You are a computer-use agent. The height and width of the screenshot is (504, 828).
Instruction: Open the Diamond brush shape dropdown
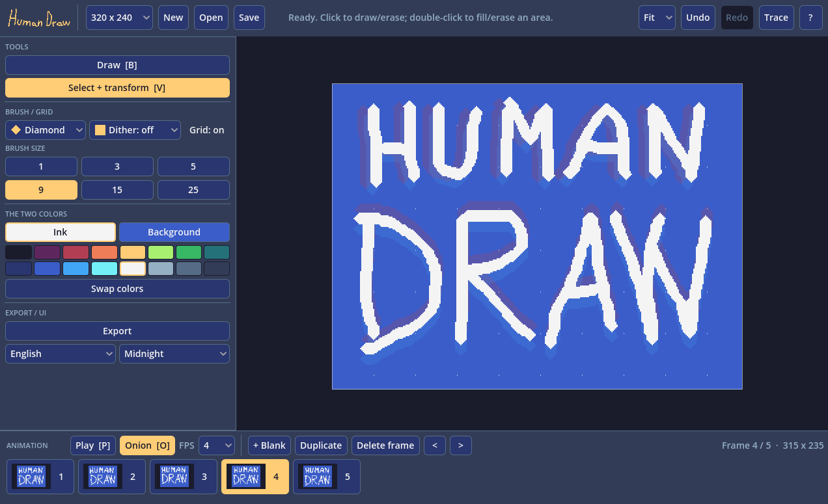tap(46, 130)
